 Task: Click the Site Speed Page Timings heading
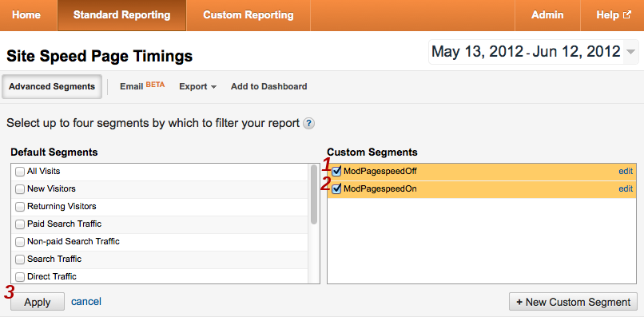tap(100, 56)
